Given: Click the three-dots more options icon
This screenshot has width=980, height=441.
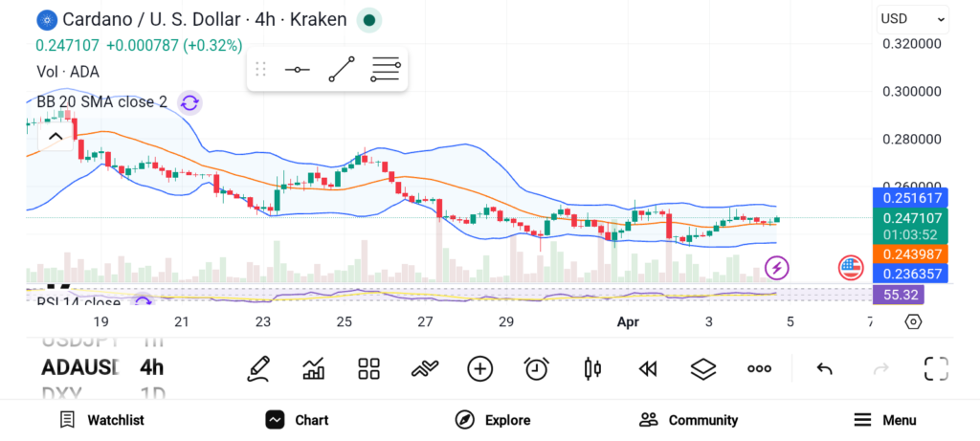Looking at the screenshot, I should click(759, 368).
